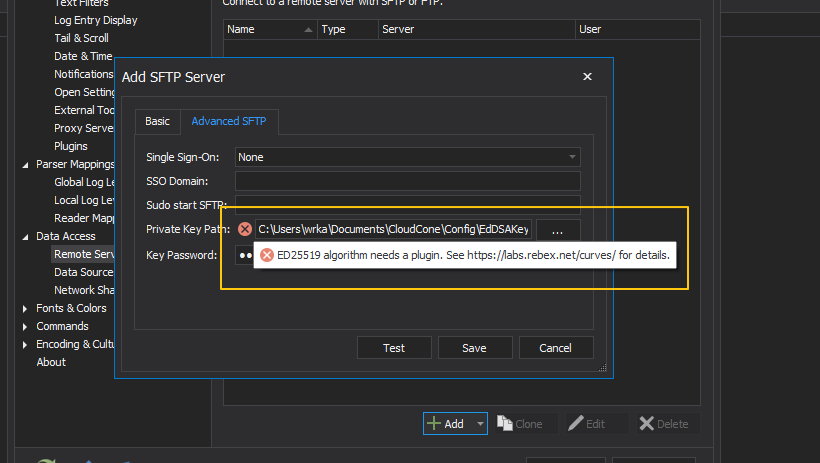
Task: Select Remote Servers tree item
Action: point(84,254)
